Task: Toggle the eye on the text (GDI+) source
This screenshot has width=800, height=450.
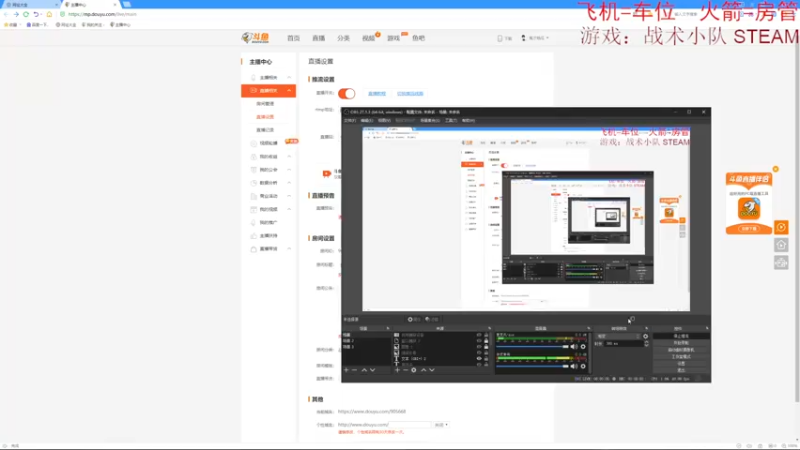Action: click(479, 359)
